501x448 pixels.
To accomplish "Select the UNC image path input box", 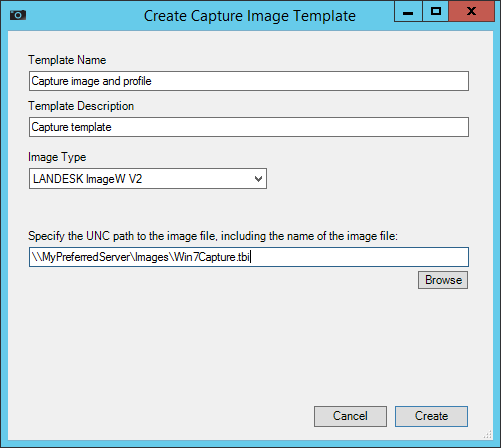I will (x=249, y=257).
